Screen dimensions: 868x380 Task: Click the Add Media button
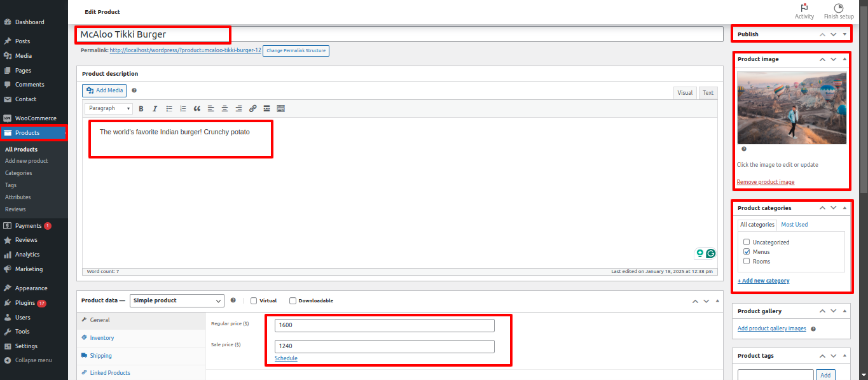point(105,90)
